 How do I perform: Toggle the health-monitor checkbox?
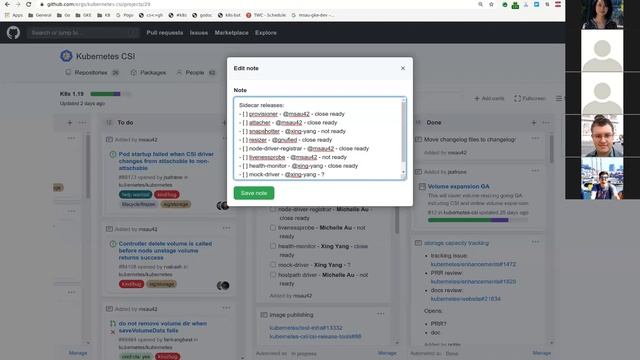(273, 246)
